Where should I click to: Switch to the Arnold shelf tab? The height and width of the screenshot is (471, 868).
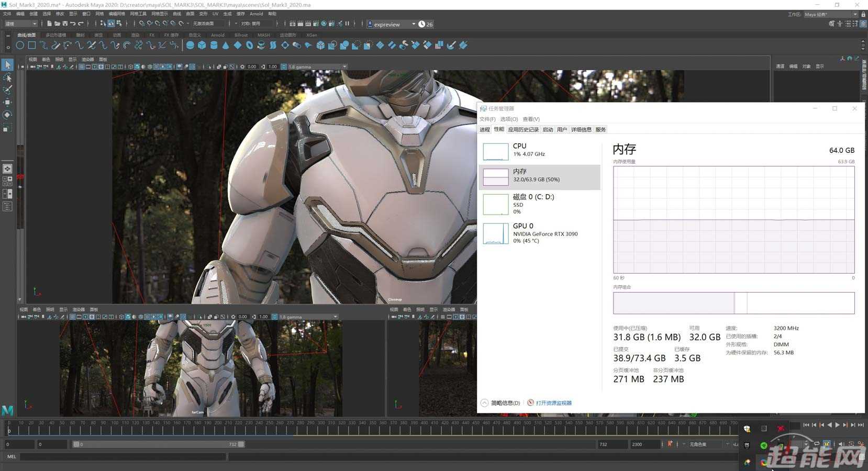217,35
